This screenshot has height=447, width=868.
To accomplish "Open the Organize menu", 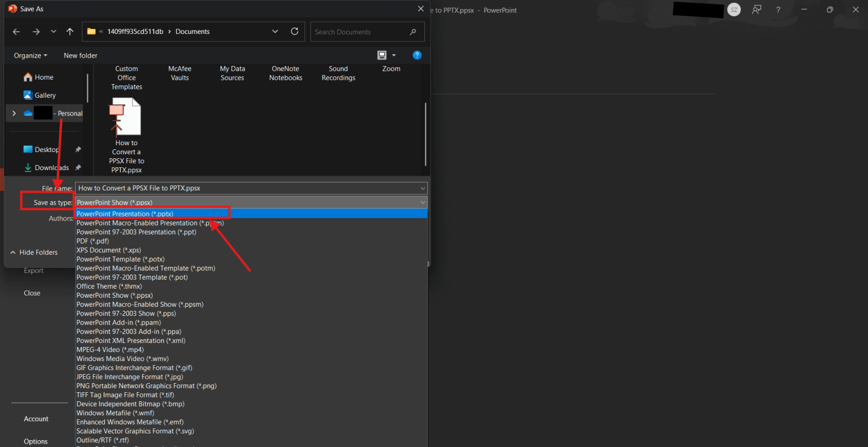I will click(29, 55).
